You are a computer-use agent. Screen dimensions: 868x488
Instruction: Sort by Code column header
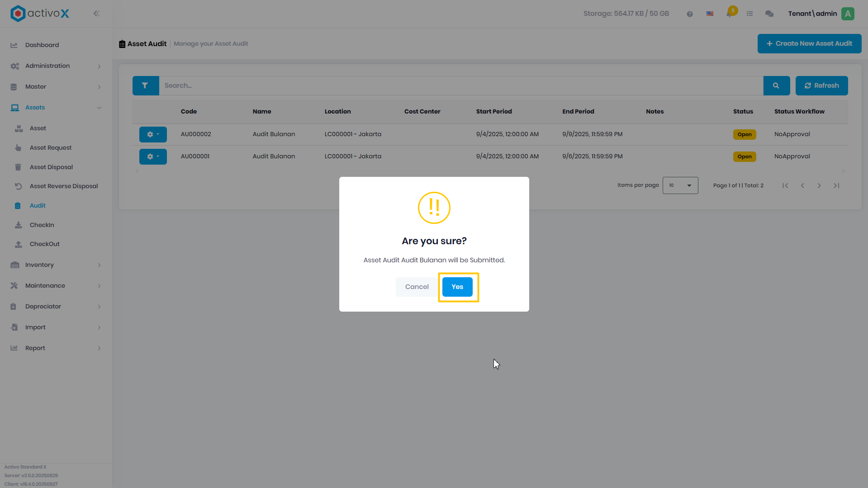click(189, 112)
